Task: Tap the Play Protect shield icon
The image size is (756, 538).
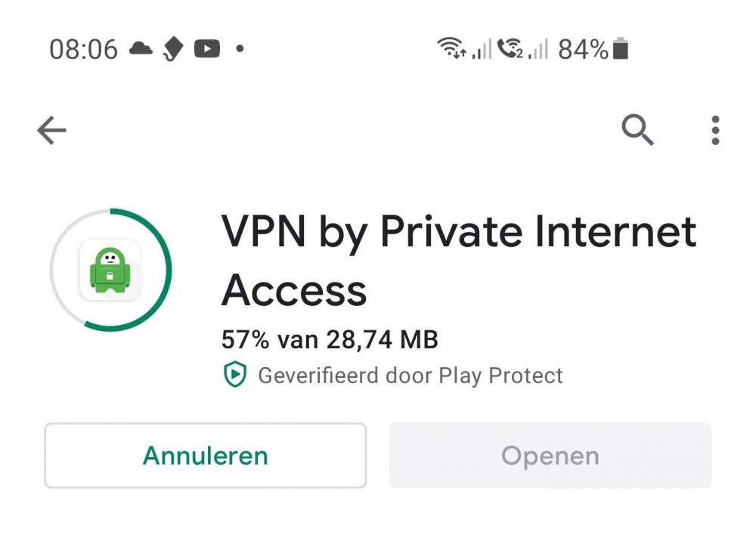Action: point(235,375)
